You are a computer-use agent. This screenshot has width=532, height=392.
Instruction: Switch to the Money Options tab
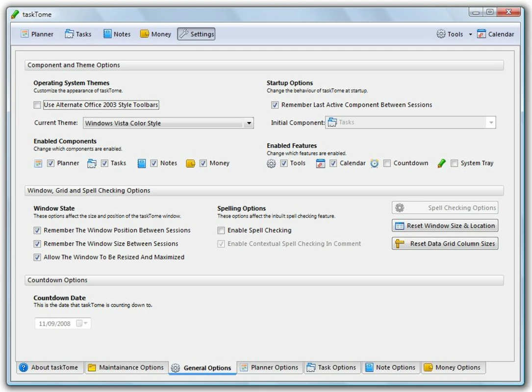pyautogui.click(x=453, y=367)
